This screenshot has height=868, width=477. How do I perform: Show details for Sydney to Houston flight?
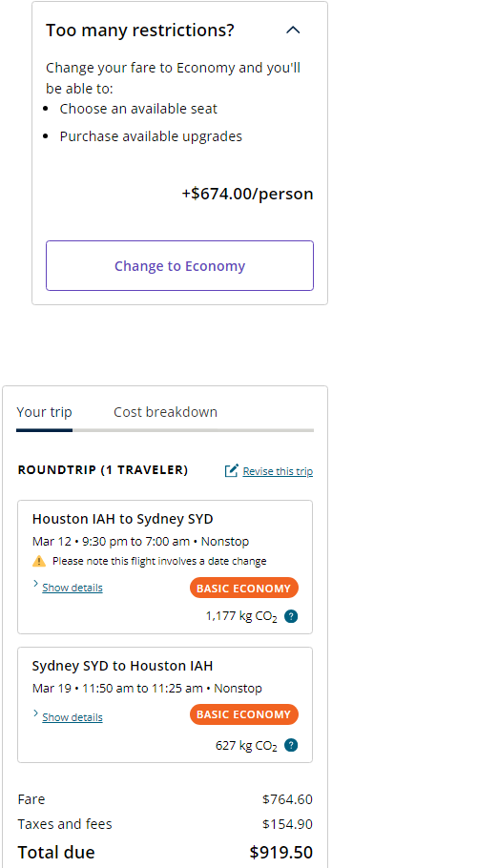[73, 717]
